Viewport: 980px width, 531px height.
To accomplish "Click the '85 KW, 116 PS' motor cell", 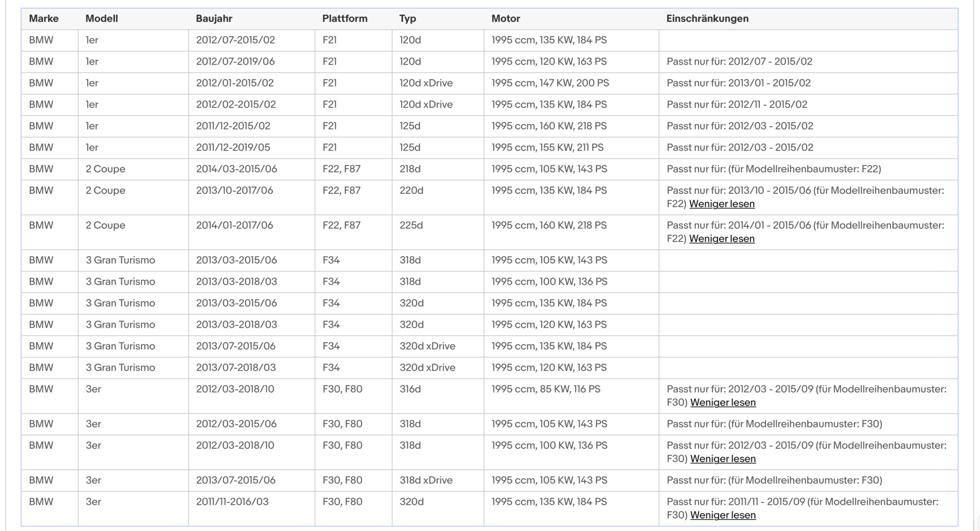I will (571, 396).
